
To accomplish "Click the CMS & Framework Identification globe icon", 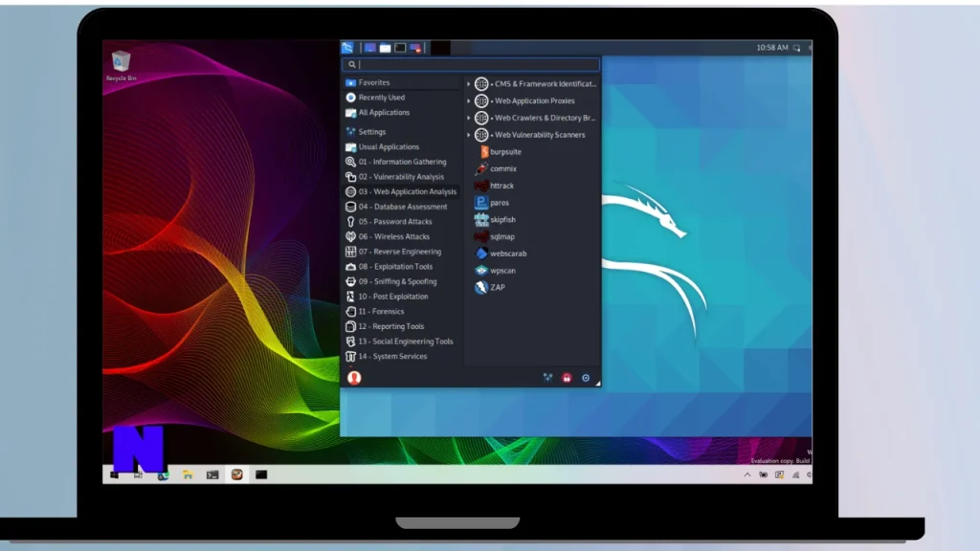I will click(x=481, y=84).
